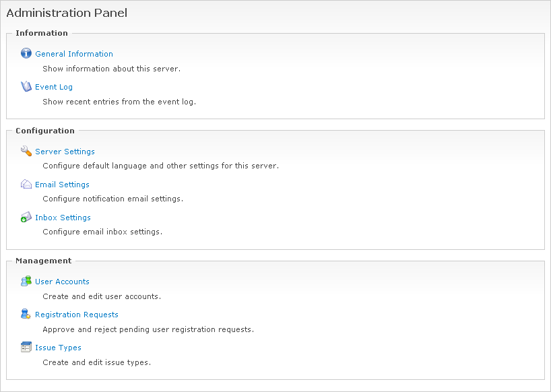Click the user icon beside Registration Requests
The height and width of the screenshot is (392, 551).
pos(26,315)
